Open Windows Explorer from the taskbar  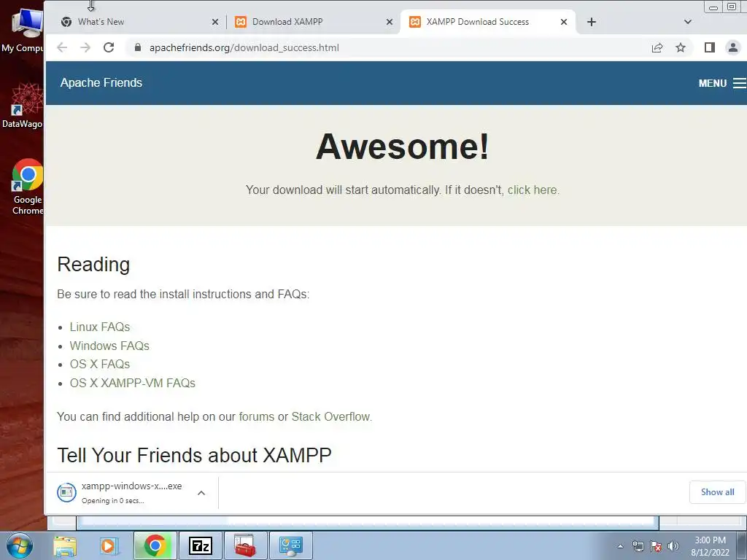tap(65, 545)
